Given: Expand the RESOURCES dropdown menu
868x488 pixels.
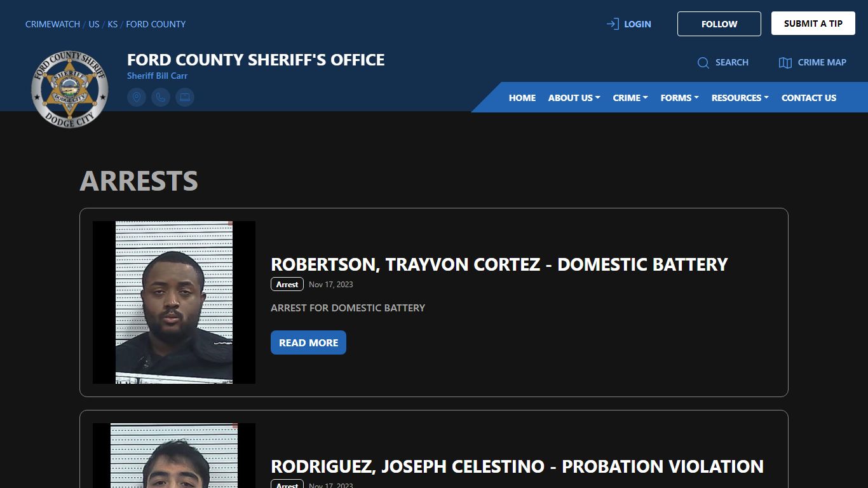Looking at the screenshot, I should point(740,98).
